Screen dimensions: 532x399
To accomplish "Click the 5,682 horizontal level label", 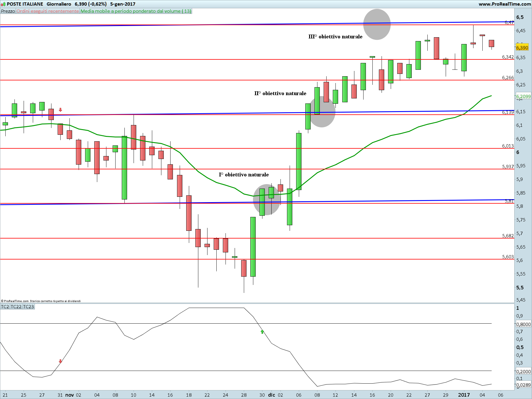I will (508, 236).
